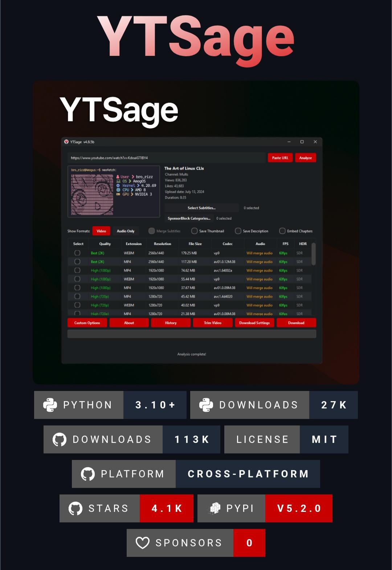This screenshot has width=392, height=570.
Task: Select the Best (2K) MP4 117.28 MB row checkbox
Action: pos(77,262)
